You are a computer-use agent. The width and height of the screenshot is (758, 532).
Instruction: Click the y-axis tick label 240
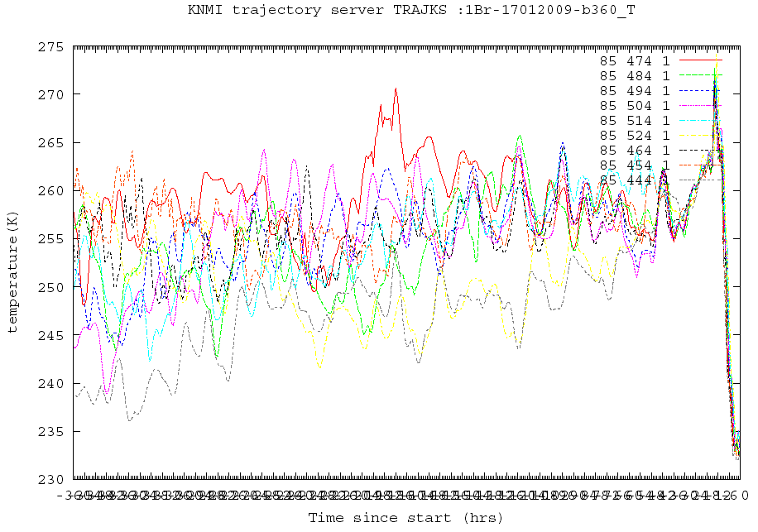[50, 384]
